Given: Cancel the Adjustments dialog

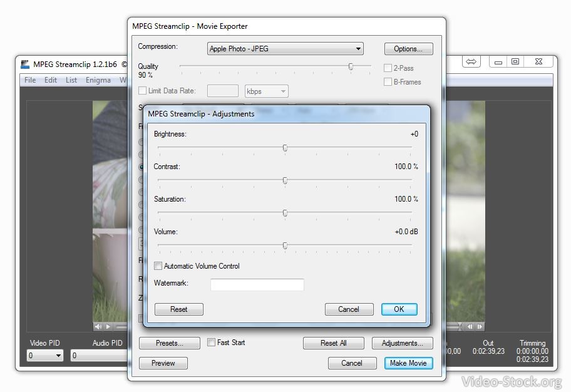Looking at the screenshot, I should (349, 309).
